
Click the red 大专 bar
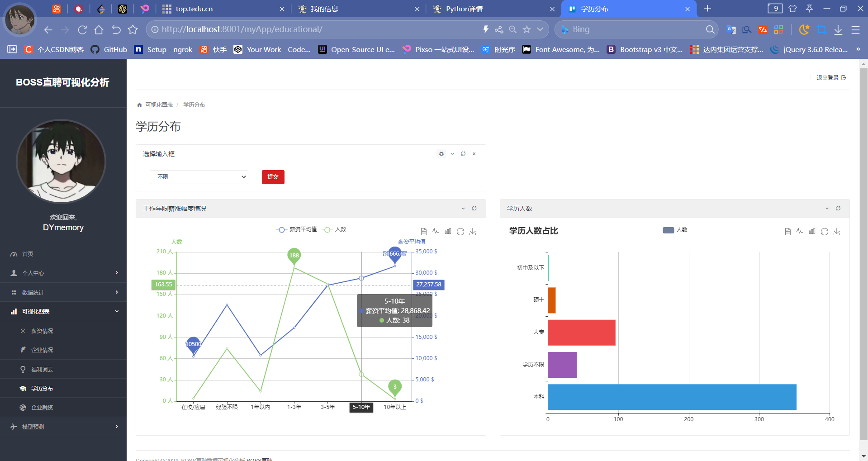pyautogui.click(x=582, y=333)
